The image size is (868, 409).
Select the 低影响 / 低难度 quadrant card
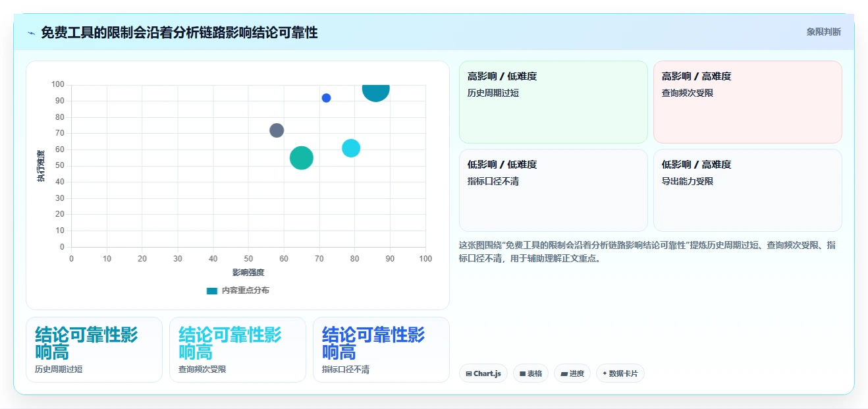pyautogui.click(x=553, y=190)
